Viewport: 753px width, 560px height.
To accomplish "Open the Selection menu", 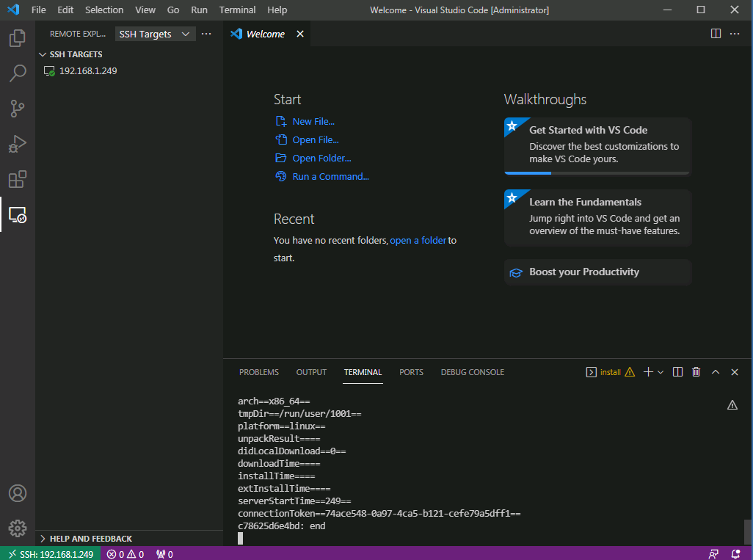I will pos(104,10).
